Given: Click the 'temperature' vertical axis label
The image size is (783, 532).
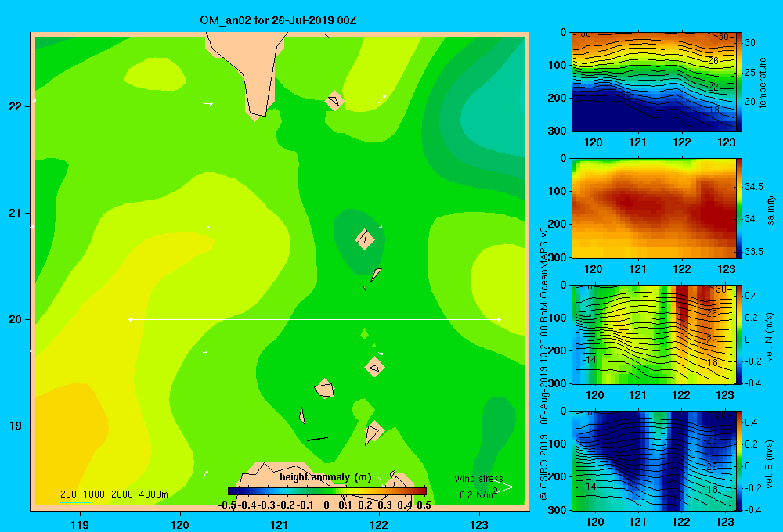Looking at the screenshot, I should [x=762, y=82].
